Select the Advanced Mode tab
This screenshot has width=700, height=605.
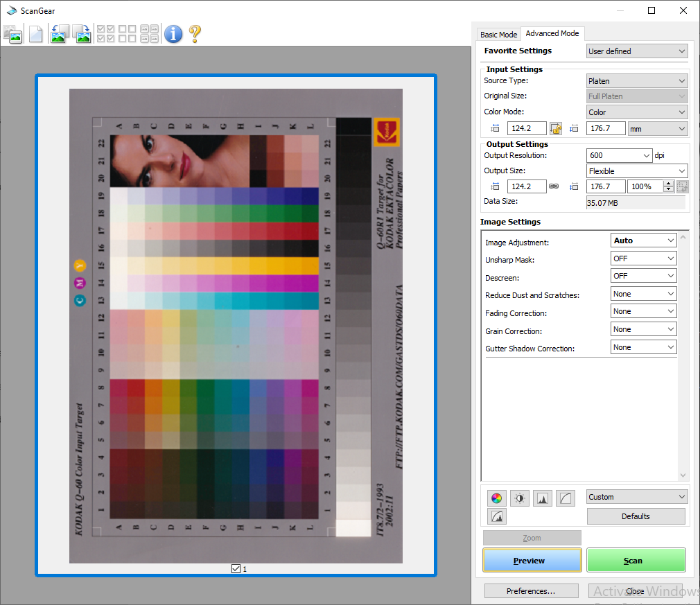point(552,33)
